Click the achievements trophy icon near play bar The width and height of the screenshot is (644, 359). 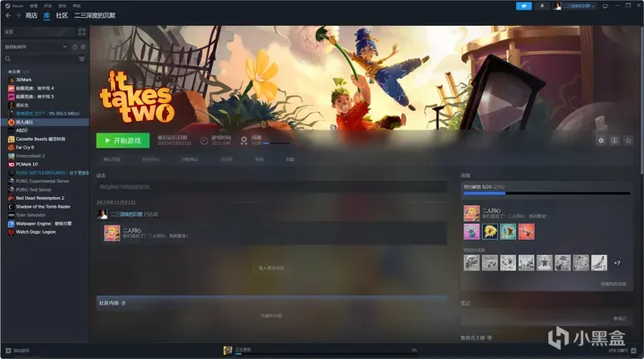pyautogui.click(x=244, y=141)
